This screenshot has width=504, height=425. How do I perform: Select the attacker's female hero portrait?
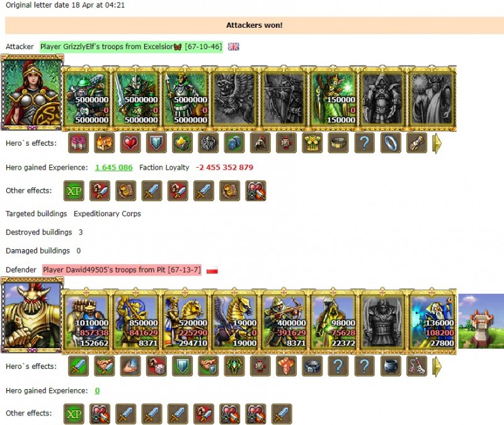click(32, 93)
